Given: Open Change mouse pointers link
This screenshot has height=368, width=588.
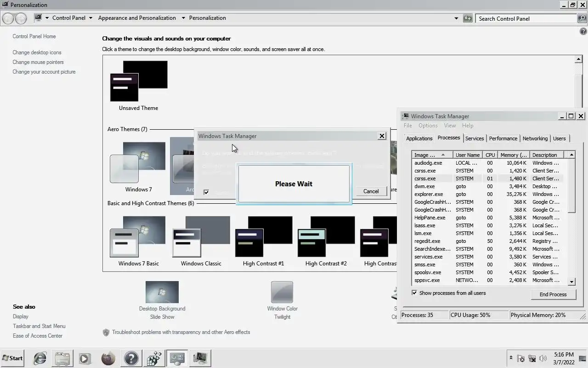Looking at the screenshot, I should pos(38,62).
